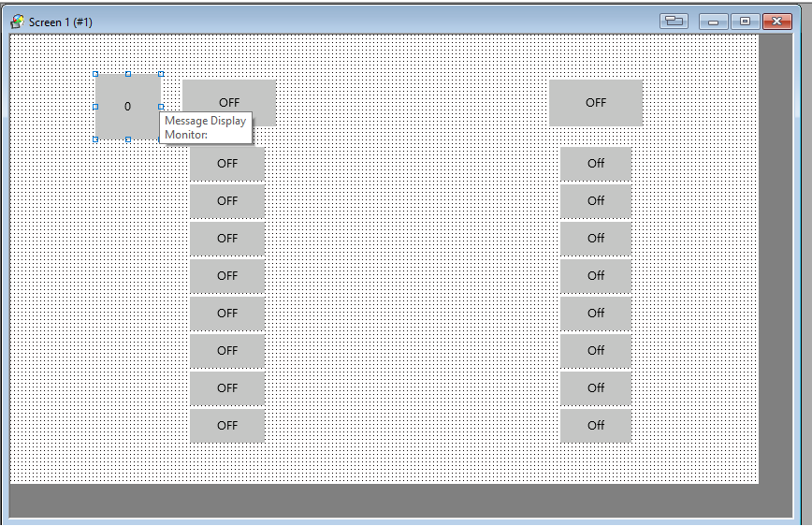Select the last uppercase OFF lamp in the left column
The image size is (812, 526).
click(x=226, y=426)
